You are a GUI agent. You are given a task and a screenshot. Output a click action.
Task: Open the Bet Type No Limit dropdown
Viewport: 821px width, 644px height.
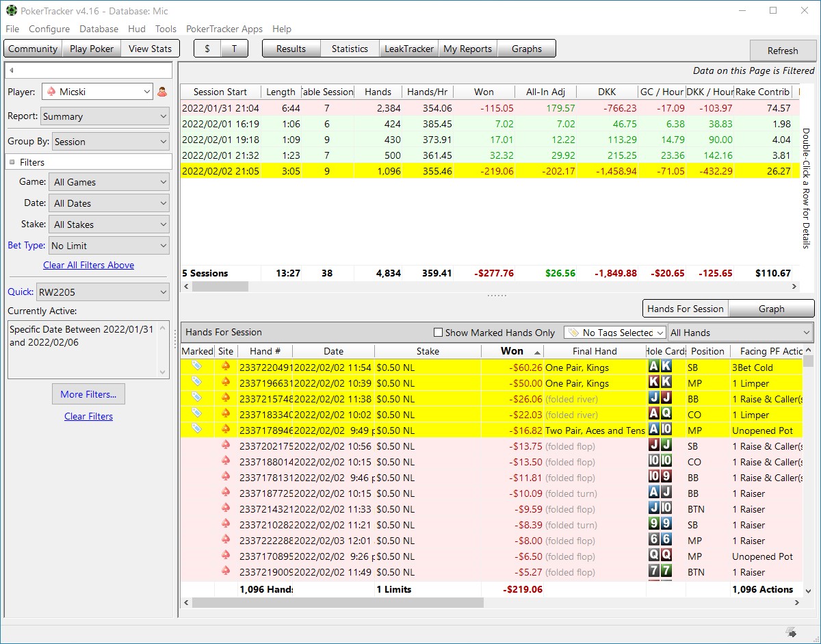point(109,246)
